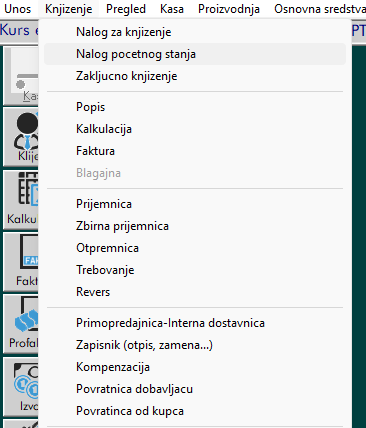
Task: Select Nalog za knjizenje
Action: pos(195,32)
